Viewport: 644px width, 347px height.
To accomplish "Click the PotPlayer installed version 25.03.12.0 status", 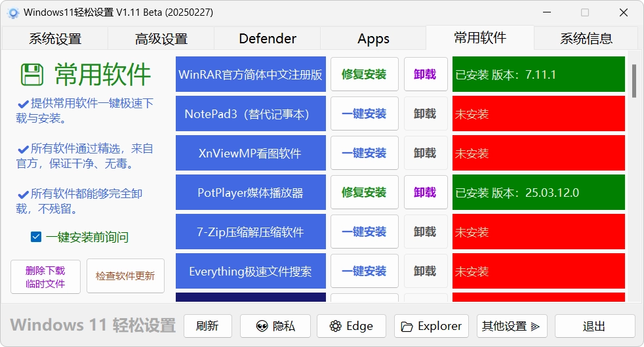I will (538, 193).
